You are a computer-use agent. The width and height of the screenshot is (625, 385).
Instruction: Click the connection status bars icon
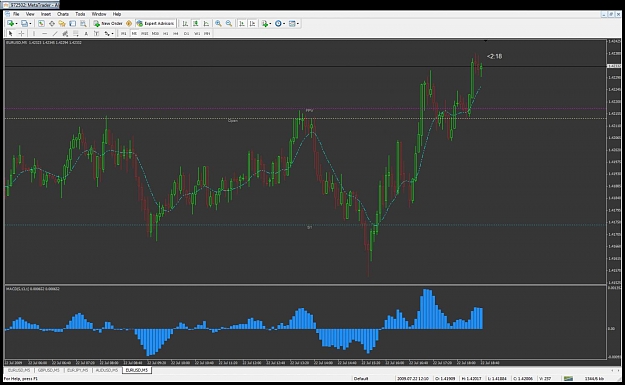click(x=568, y=379)
